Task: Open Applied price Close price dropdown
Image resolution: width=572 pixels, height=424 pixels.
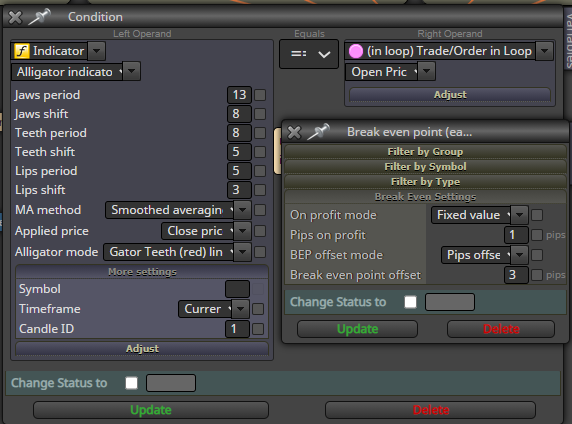Action: 242,231
